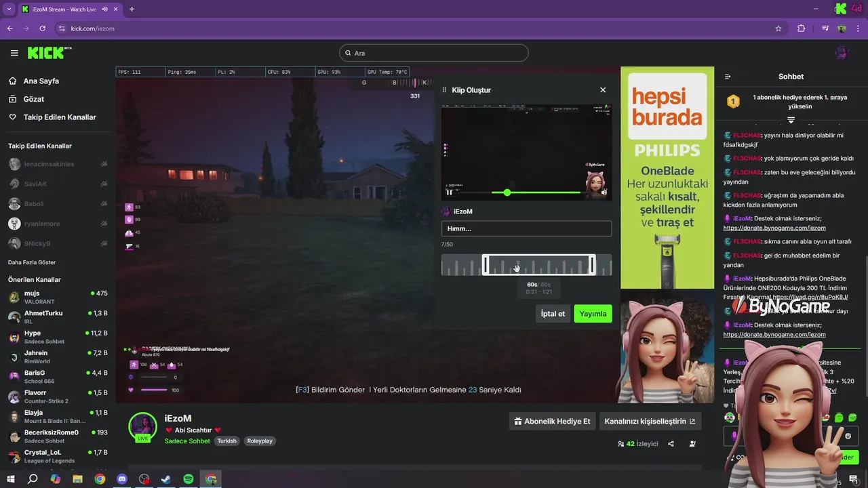
Task: Select the Roleyplay tag
Action: (x=260, y=441)
